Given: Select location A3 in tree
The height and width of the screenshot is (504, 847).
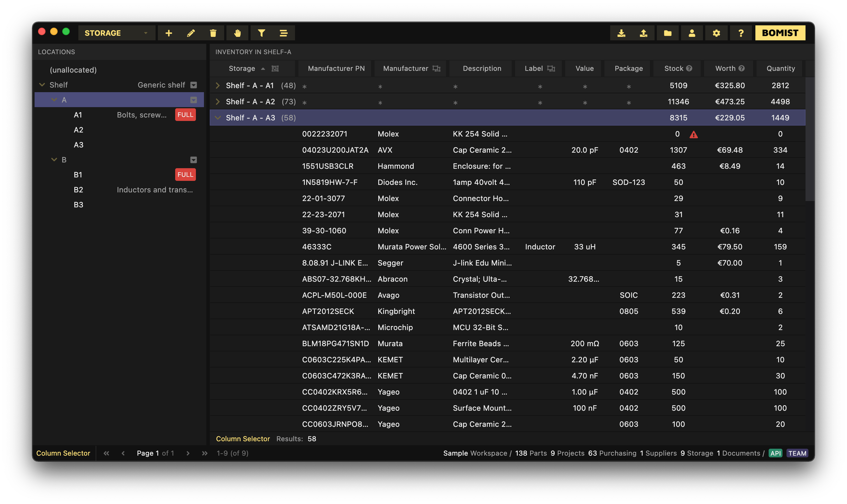Looking at the screenshot, I should tap(119, 145).
